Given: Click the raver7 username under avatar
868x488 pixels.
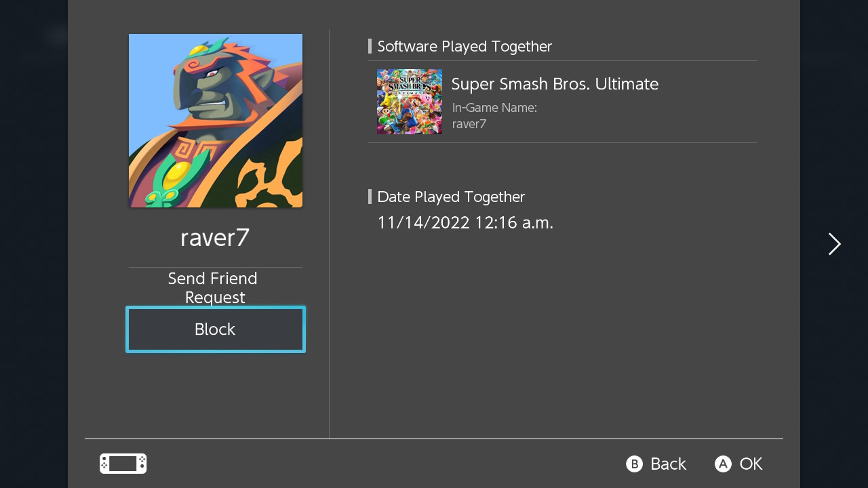Looking at the screenshot, I should (215, 238).
